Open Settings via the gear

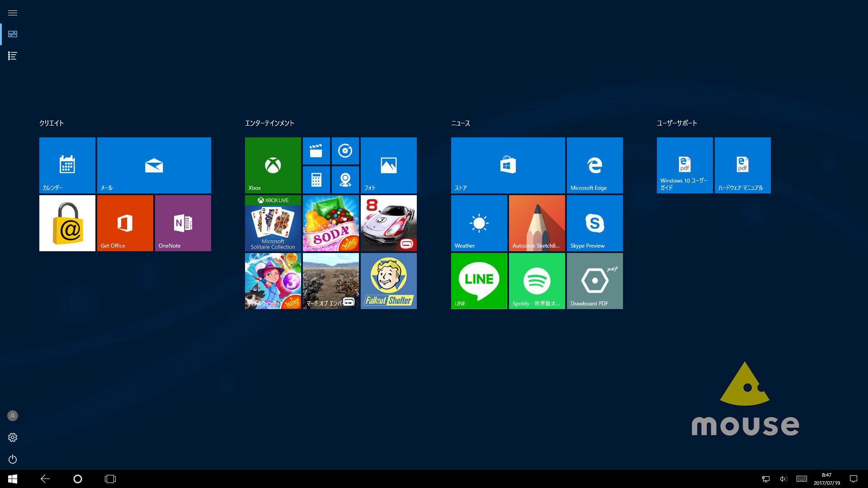pyautogui.click(x=12, y=437)
